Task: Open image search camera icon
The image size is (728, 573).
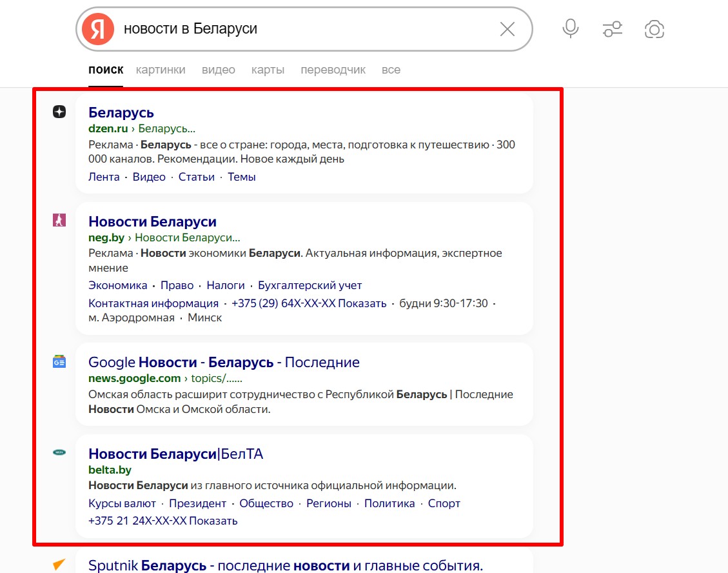Action: click(654, 29)
